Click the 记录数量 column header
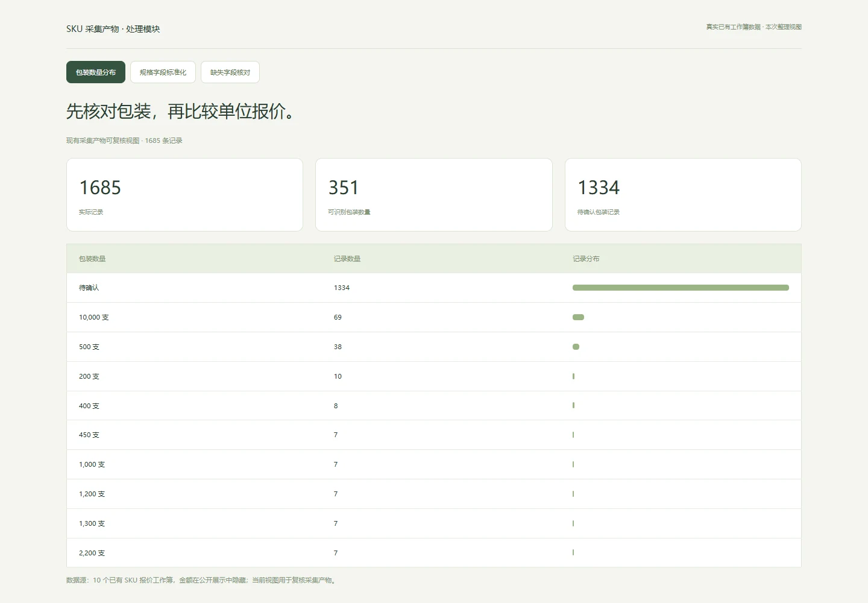 pyautogui.click(x=347, y=259)
